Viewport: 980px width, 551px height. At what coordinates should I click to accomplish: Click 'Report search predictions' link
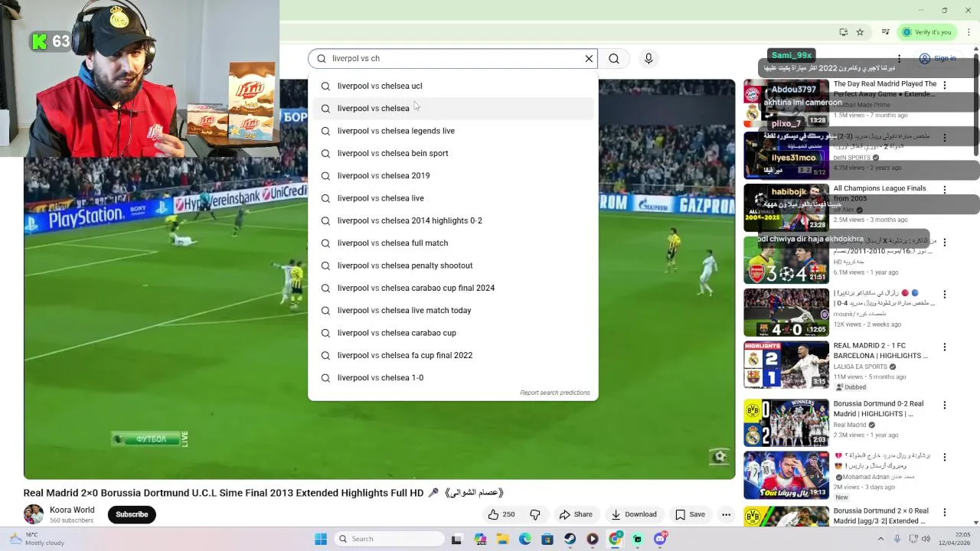[x=555, y=393]
